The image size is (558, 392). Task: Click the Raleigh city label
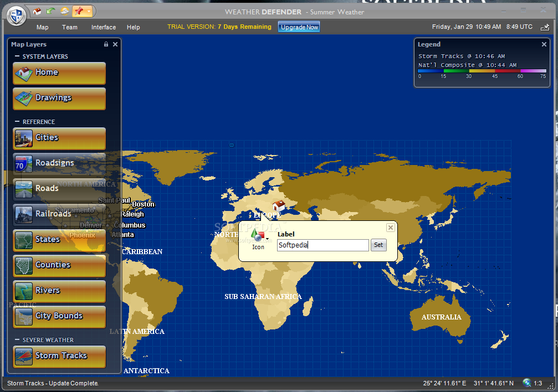[132, 214]
